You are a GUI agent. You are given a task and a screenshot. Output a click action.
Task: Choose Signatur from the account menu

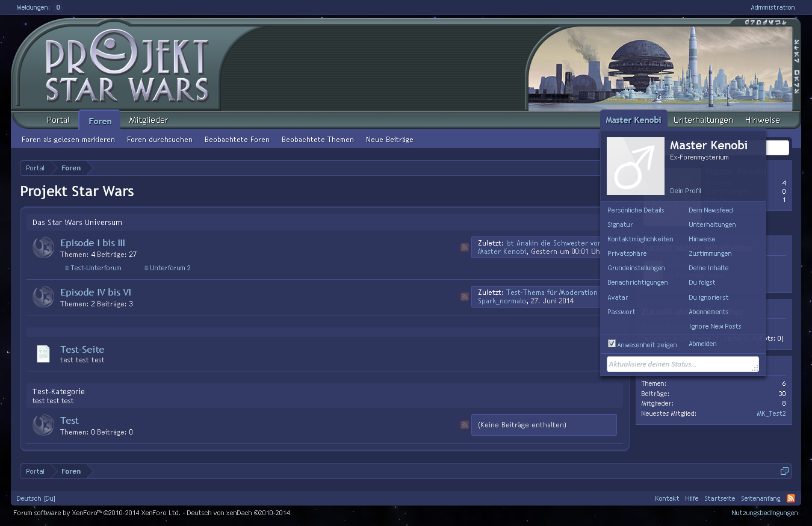pyautogui.click(x=620, y=224)
